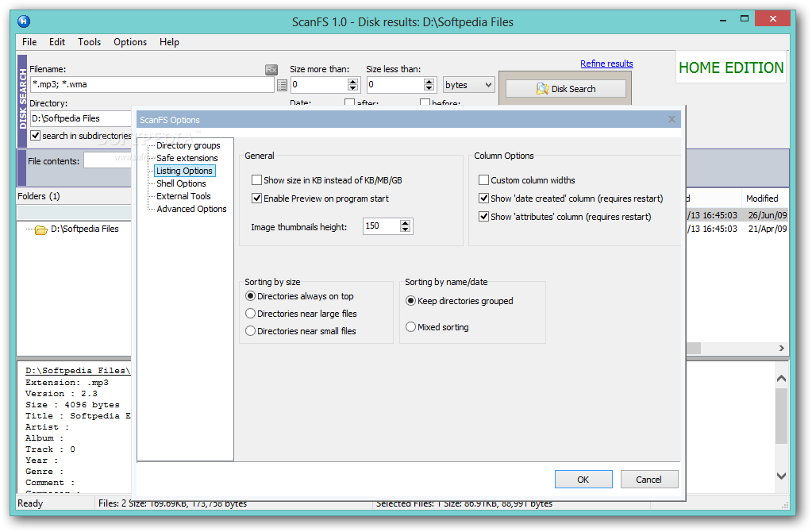The height and width of the screenshot is (532, 812).
Task: Click the File contents input field
Action: [x=107, y=160]
